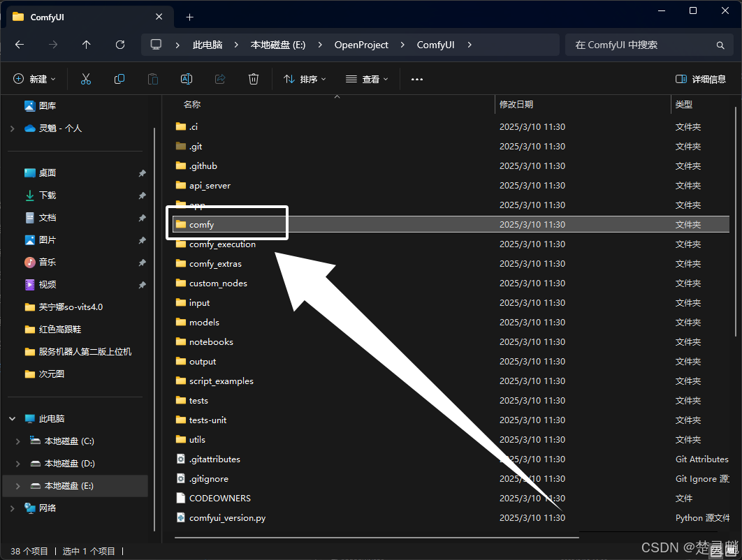Click the horizontal scrollbar under file list
The height and width of the screenshot is (560, 742).
[x=376, y=537]
